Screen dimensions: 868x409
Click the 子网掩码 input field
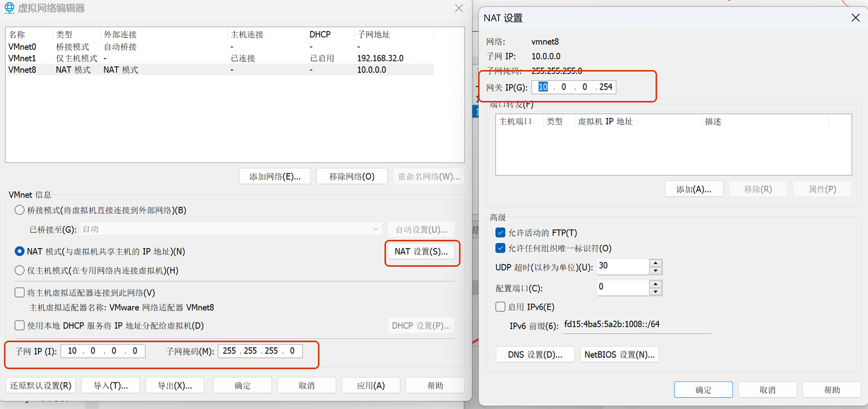tap(260, 351)
